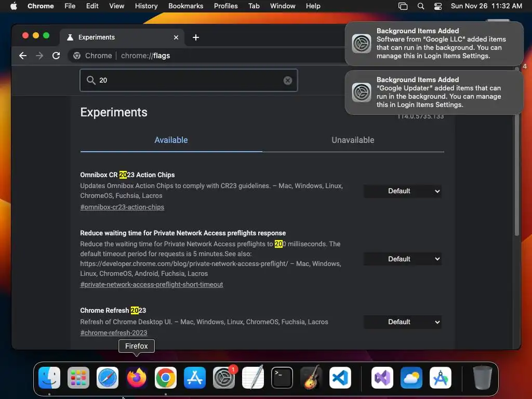Launch Terminal from the dock
Viewport: 532px width, 399px height.
pos(282,377)
